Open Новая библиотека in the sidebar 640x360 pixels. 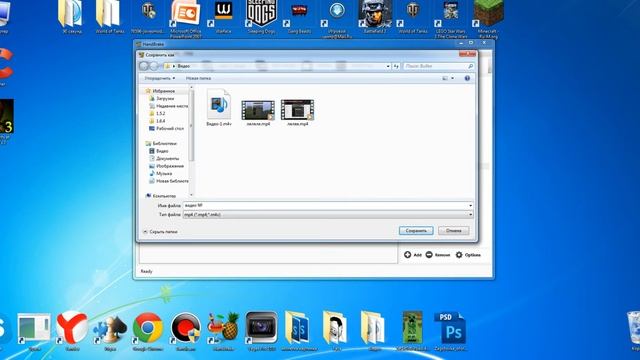pyautogui.click(x=169, y=181)
